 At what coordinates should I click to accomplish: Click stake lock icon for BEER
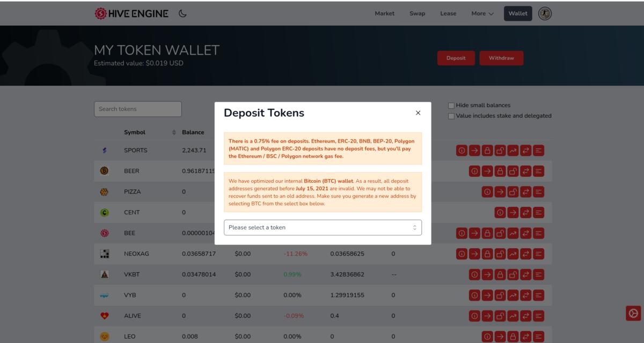pos(500,171)
